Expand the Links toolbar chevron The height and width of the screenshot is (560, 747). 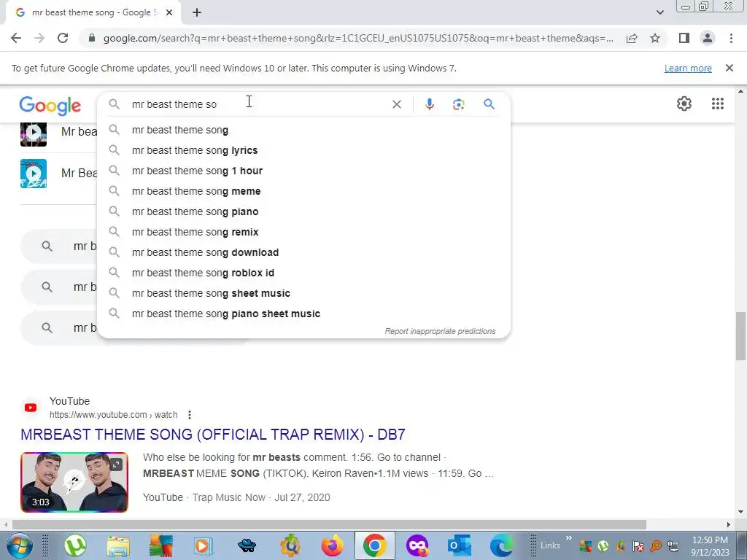568,537
